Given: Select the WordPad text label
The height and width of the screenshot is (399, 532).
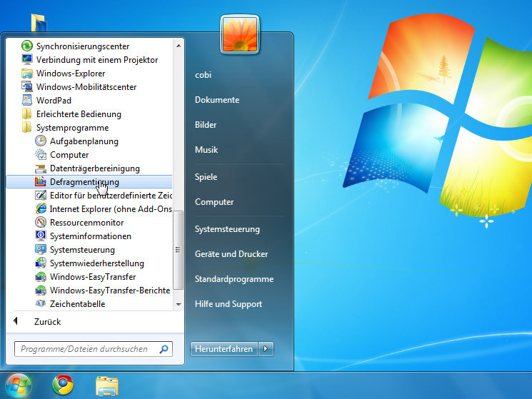Looking at the screenshot, I should click(x=54, y=101).
